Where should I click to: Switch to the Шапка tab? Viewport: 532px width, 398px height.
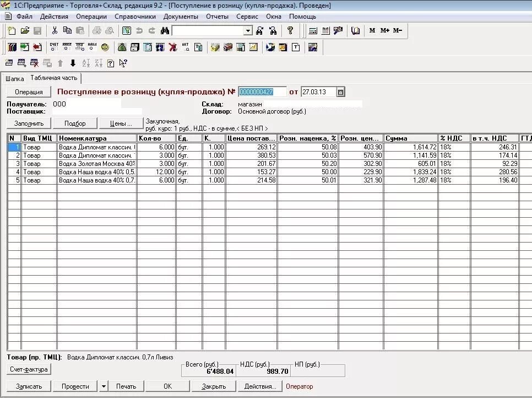point(14,79)
